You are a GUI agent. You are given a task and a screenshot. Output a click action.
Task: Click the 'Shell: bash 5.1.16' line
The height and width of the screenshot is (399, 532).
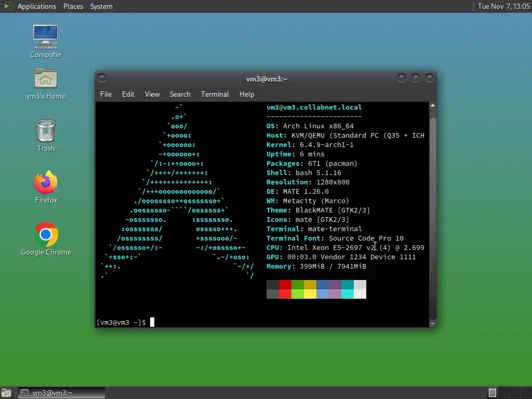[x=303, y=172]
